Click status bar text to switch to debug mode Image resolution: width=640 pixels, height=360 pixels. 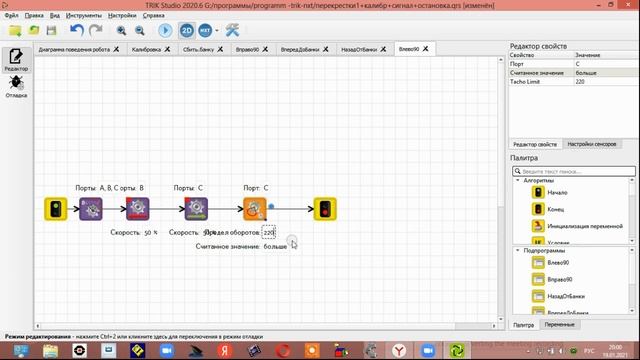tap(134, 337)
